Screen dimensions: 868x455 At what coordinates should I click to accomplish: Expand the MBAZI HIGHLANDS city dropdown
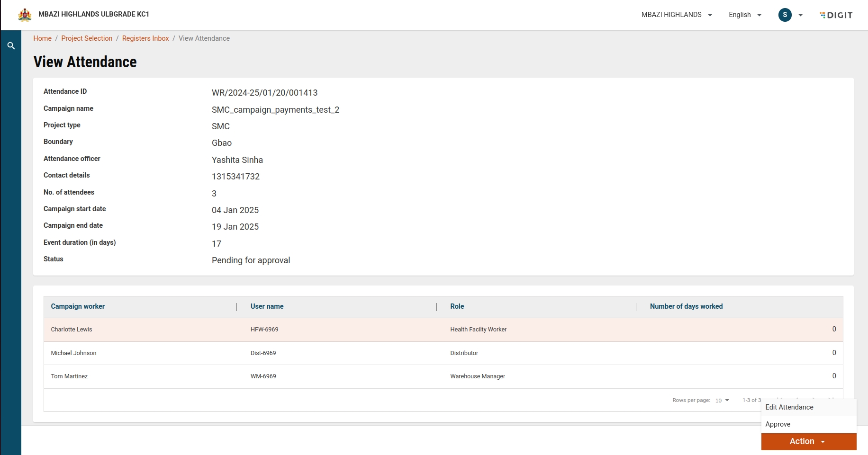676,15
